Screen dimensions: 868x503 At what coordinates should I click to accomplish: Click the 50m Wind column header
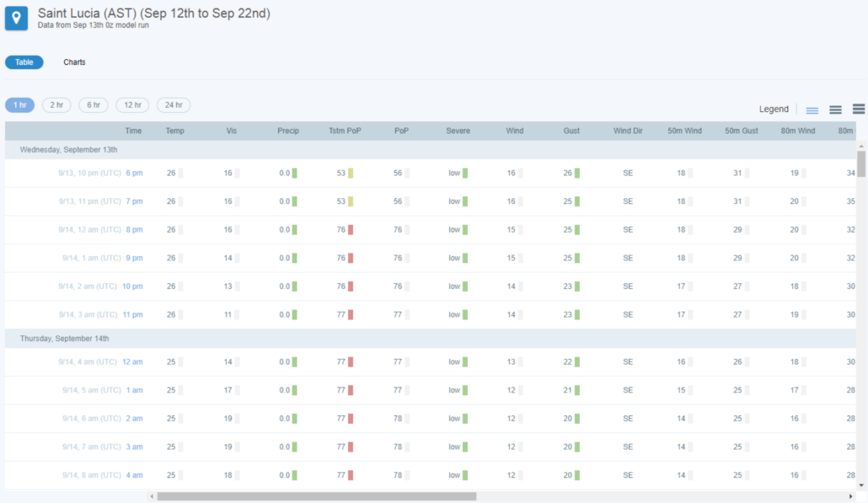(684, 131)
